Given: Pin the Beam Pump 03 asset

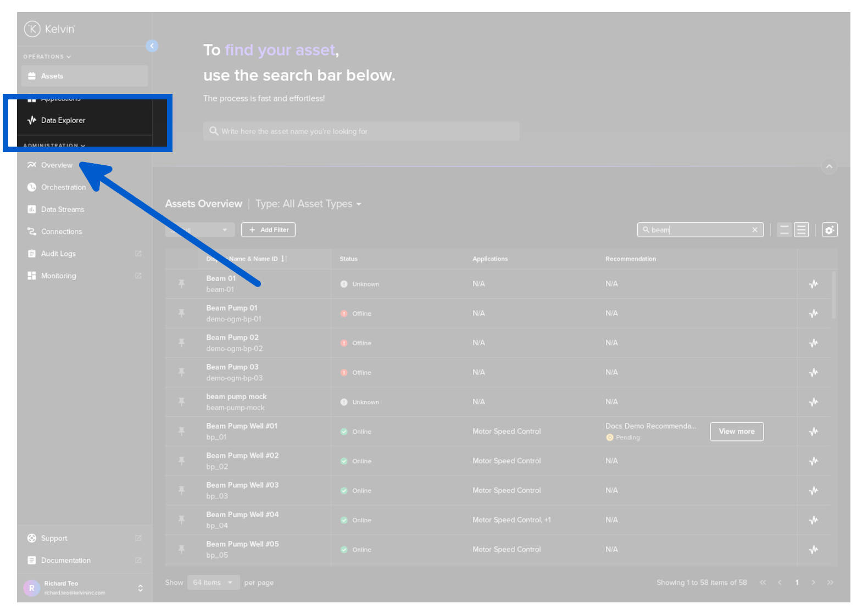Looking at the screenshot, I should [x=181, y=372].
